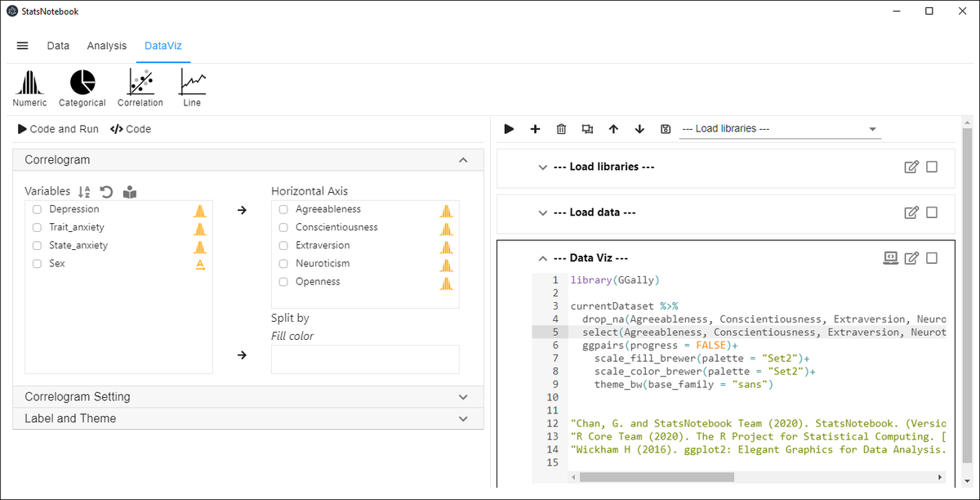Image resolution: width=980 pixels, height=500 pixels.
Task: Move block up with arrow
Action: tap(613, 129)
